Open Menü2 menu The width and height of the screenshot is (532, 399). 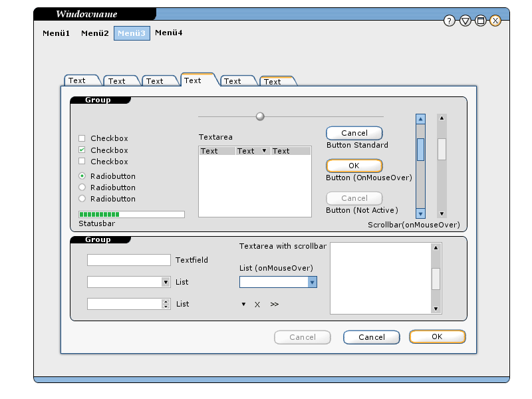pos(94,33)
